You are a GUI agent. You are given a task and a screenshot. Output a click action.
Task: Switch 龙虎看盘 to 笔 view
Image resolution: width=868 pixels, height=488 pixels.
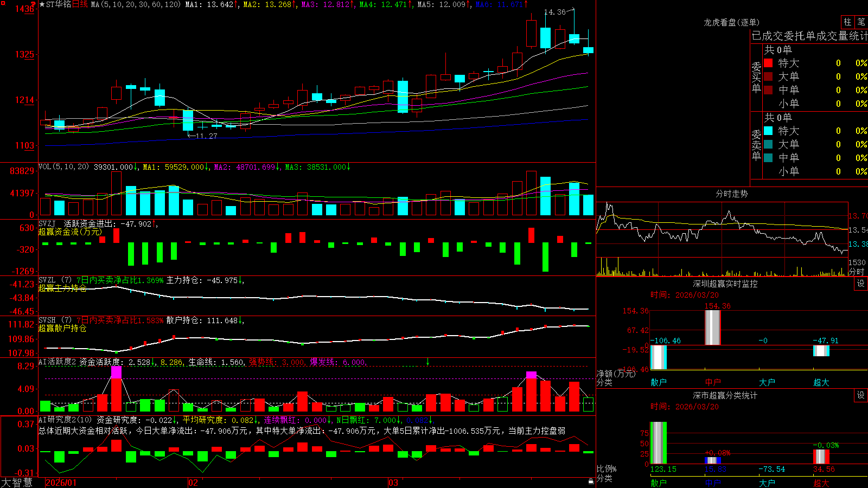click(861, 22)
